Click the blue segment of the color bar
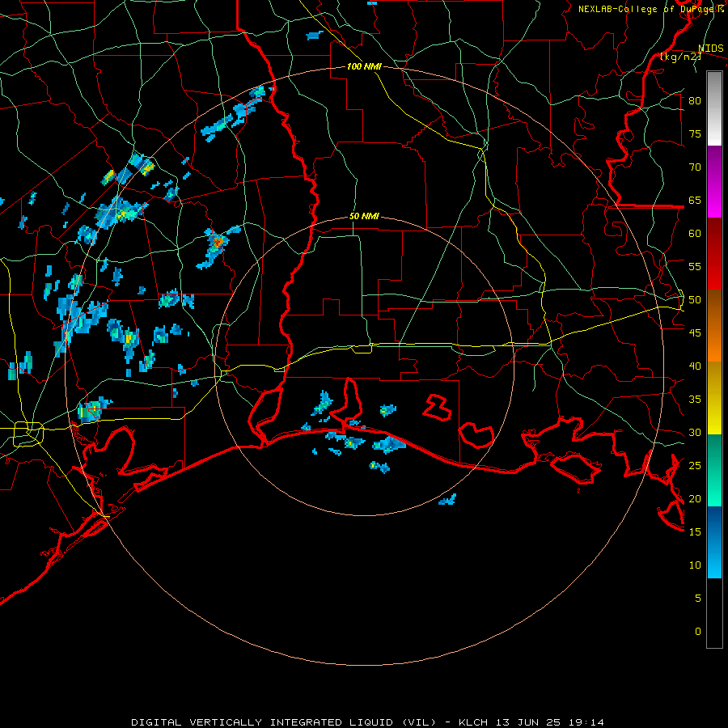This screenshot has width=728, height=728. click(x=714, y=542)
